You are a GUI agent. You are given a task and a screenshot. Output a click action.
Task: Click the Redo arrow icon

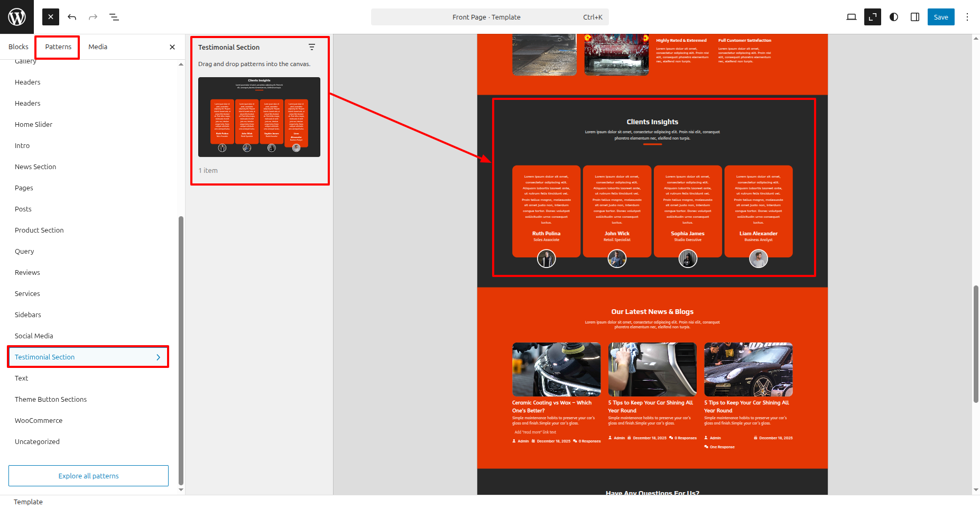pyautogui.click(x=93, y=17)
